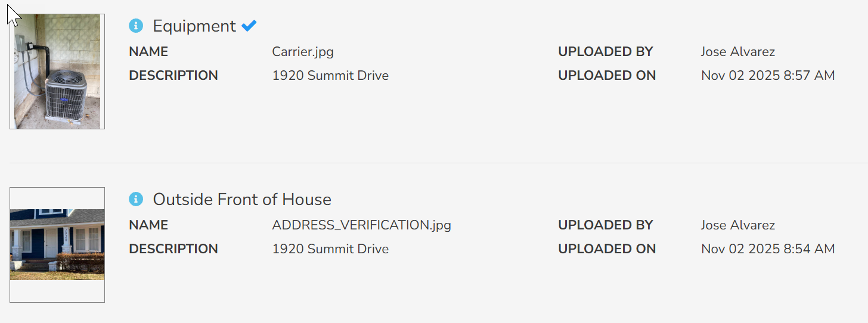Click the UPLOADED ON label in the Equipment entry
Image resolution: width=868 pixels, height=323 pixels.
tap(607, 76)
